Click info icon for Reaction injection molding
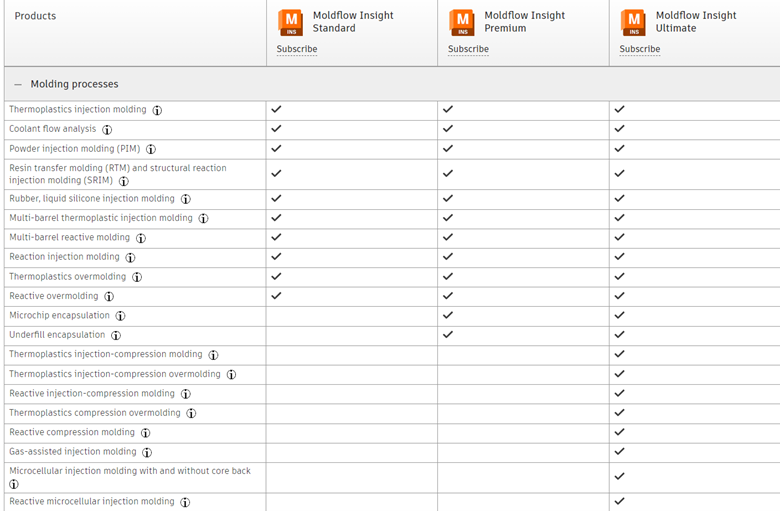Screen dimensions: 780x511 click(x=130, y=258)
